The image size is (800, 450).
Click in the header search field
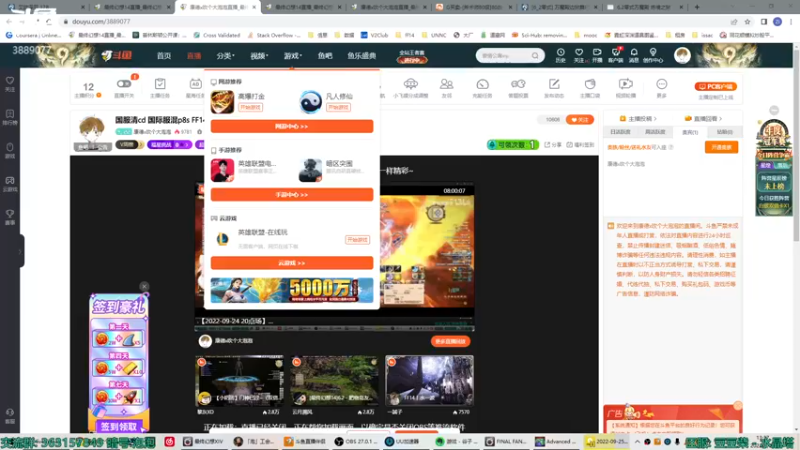(504, 56)
